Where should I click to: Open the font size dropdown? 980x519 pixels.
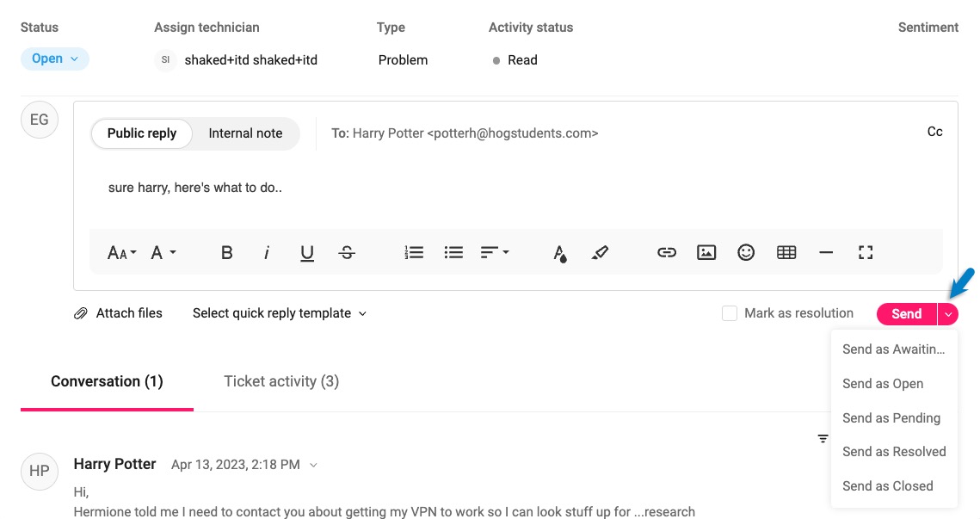pyautogui.click(x=122, y=253)
